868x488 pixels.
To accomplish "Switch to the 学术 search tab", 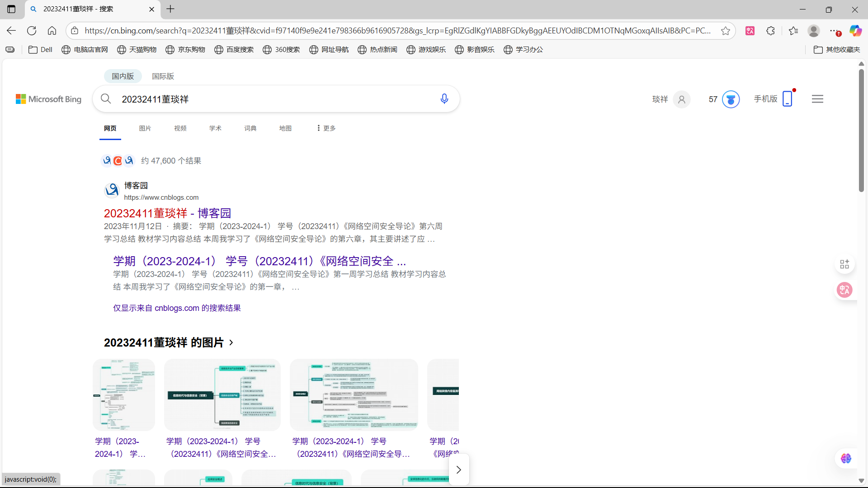I will tap(215, 128).
